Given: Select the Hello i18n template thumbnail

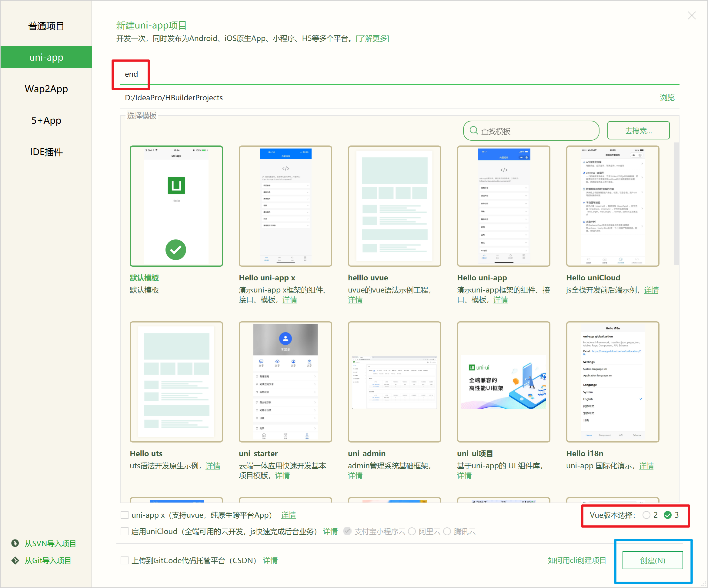Looking at the screenshot, I should 612,382.
